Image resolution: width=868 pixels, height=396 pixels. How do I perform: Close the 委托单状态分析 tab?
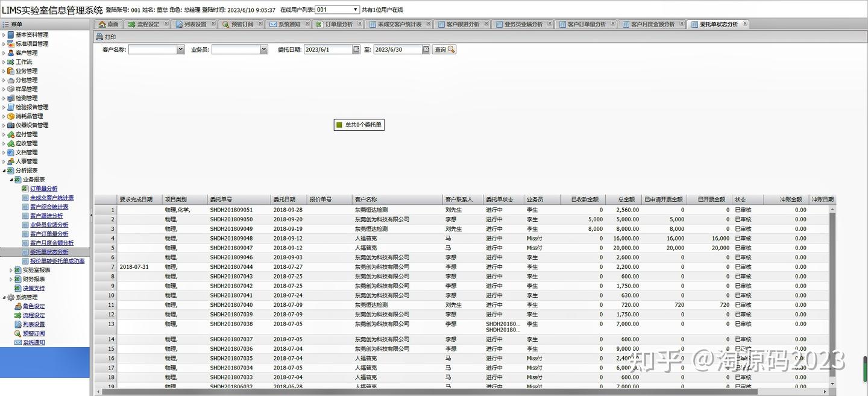(745, 24)
